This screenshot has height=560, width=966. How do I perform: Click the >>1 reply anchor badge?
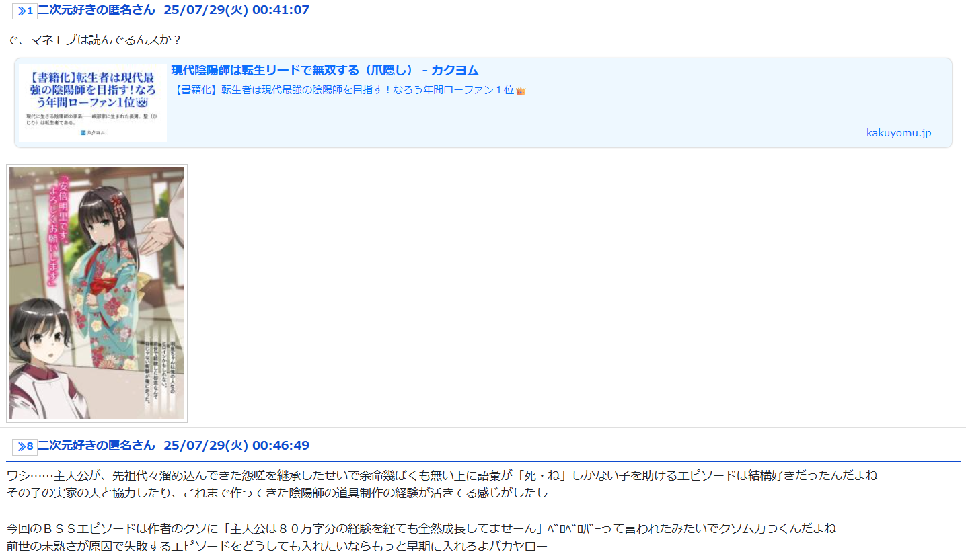click(25, 11)
